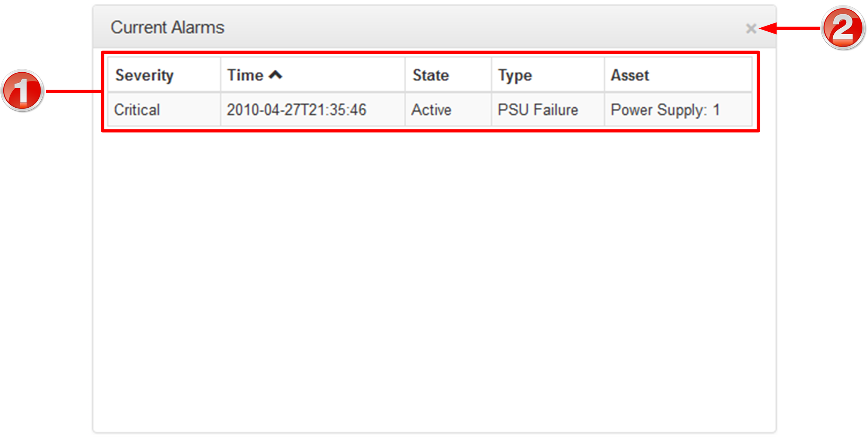Click the red arrow pointing at close button
The image size is (868, 437).
793,28
